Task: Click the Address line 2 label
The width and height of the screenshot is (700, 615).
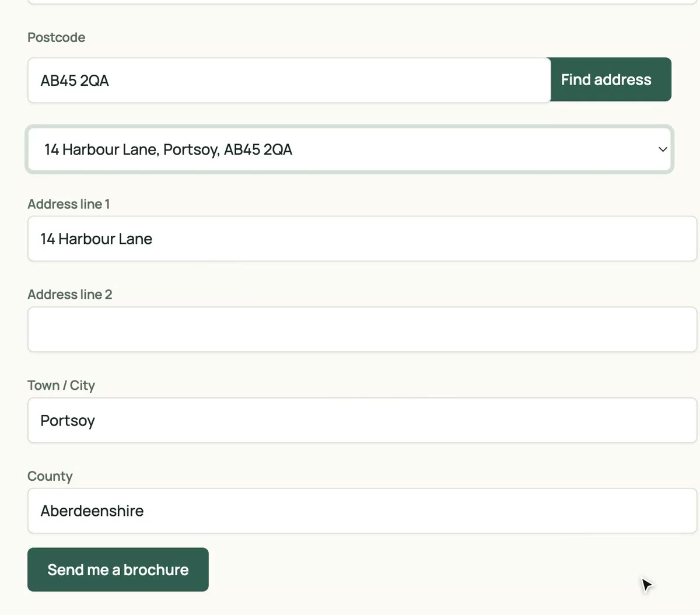Action: point(70,295)
